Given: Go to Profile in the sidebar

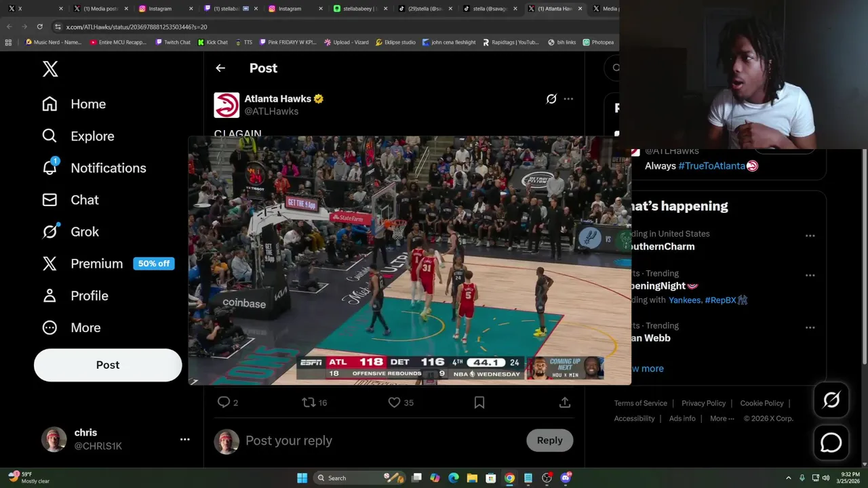Looking at the screenshot, I should click(75, 296).
